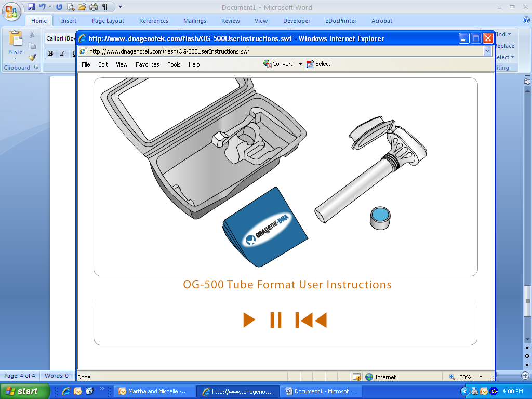The image size is (532, 399).
Task: Toggle the Show/Hide paragraph marks icon
Action: 105,6
